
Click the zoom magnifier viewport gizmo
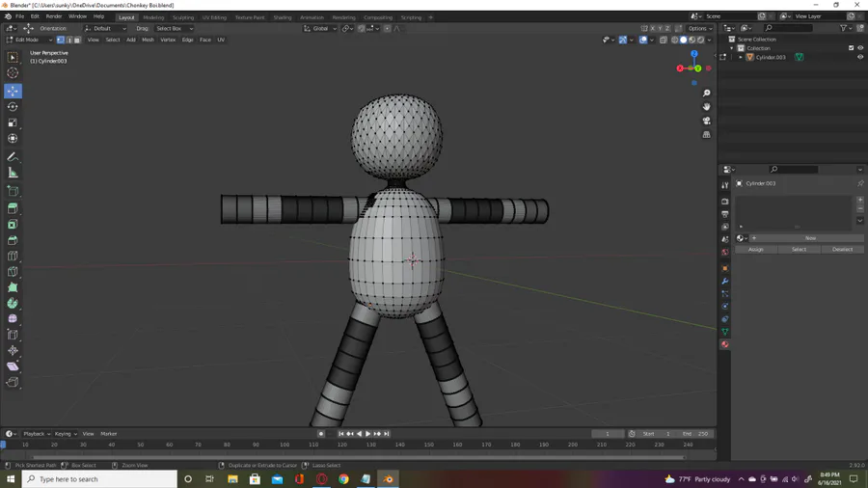click(706, 94)
